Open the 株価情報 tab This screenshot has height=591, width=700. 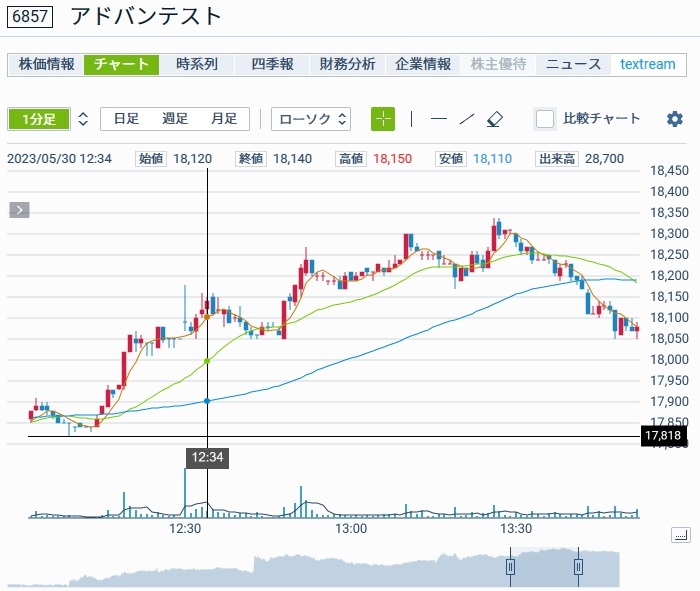(47, 64)
